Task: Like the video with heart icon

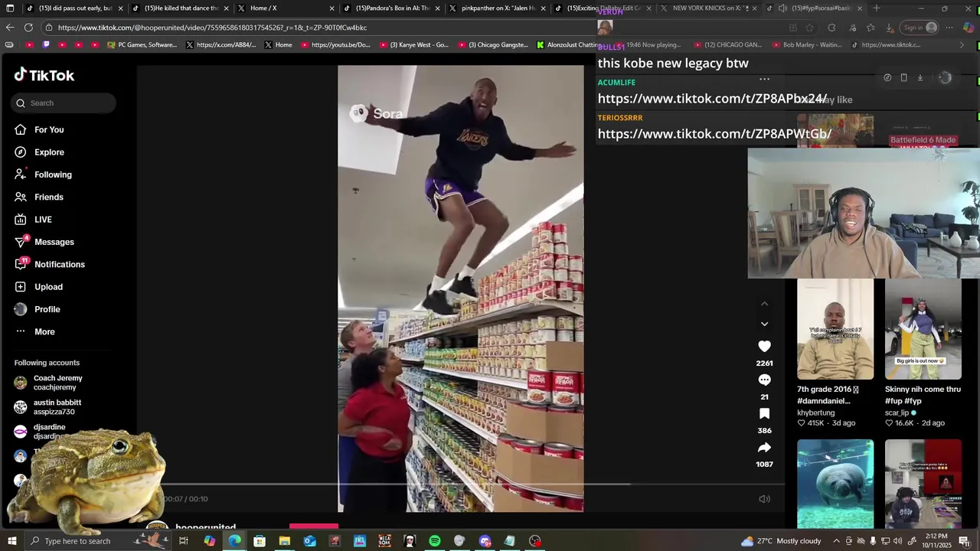Action: pos(764,347)
